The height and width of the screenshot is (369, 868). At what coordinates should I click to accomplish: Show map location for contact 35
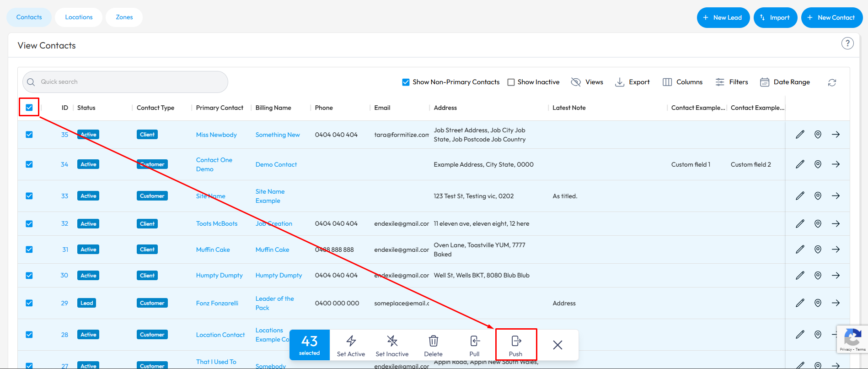tap(818, 135)
